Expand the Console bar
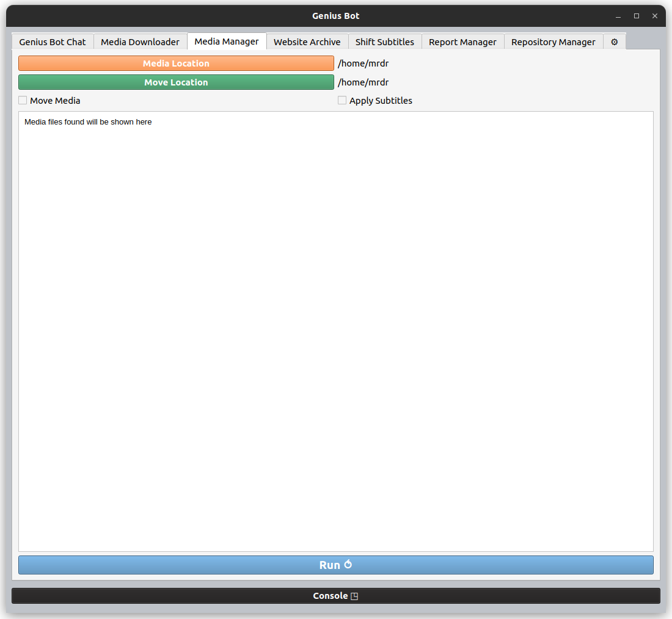The height and width of the screenshot is (619, 672). click(x=336, y=596)
